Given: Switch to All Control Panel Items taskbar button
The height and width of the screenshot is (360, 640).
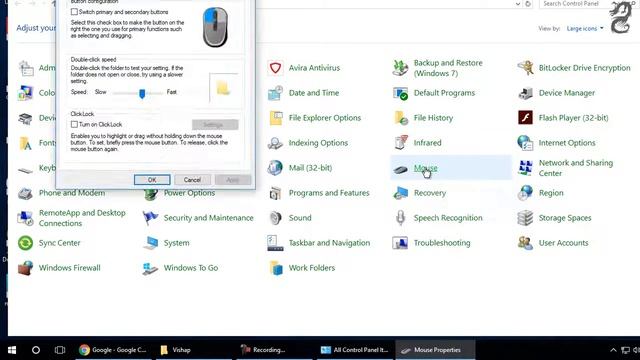Looking at the screenshot, I should click(355, 350).
